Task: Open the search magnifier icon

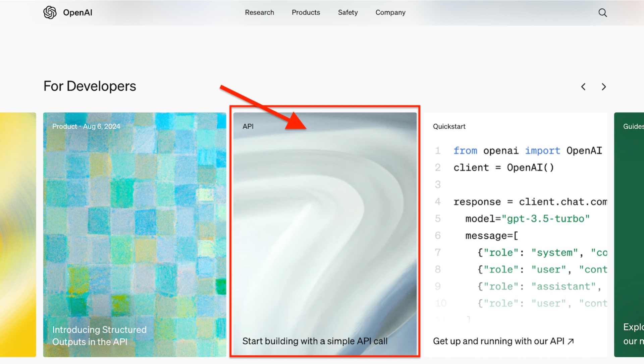Action: (x=603, y=13)
